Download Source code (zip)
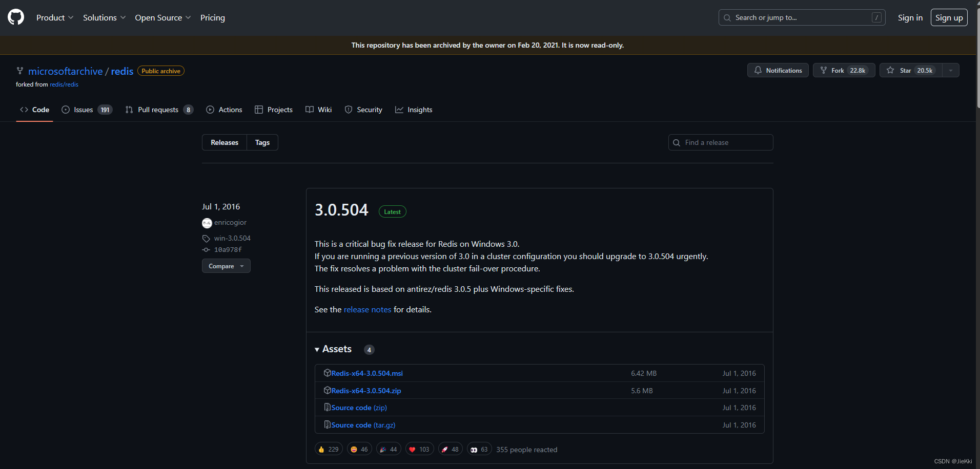This screenshot has height=469, width=980. [x=359, y=408]
